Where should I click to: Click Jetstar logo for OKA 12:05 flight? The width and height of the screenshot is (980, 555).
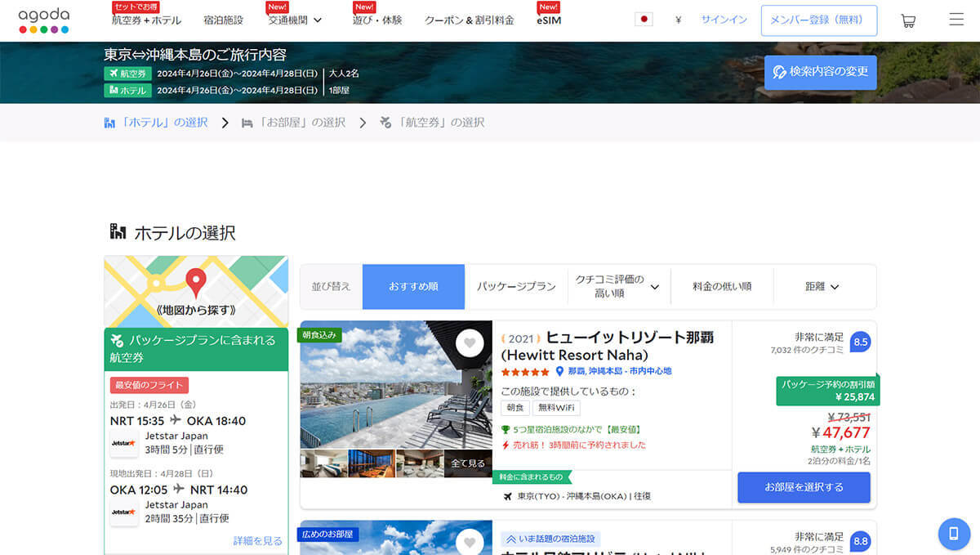tap(124, 512)
